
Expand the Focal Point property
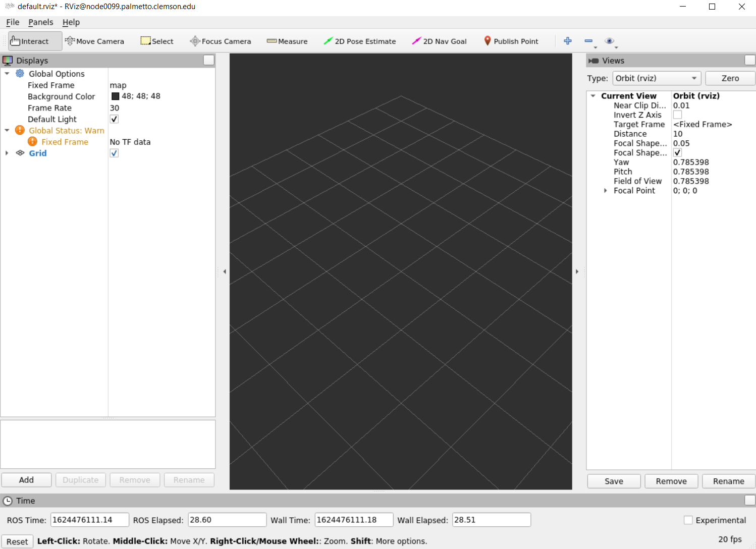pyautogui.click(x=606, y=191)
